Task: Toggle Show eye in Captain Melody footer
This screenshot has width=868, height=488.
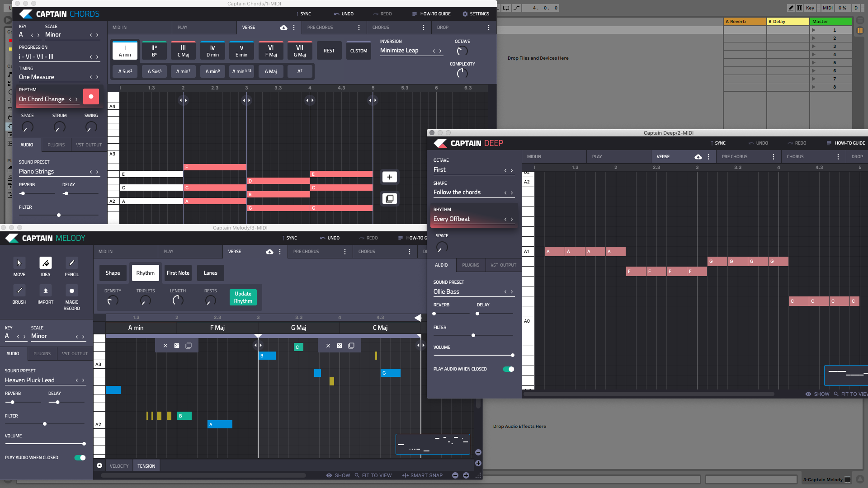Action: tap(338, 475)
